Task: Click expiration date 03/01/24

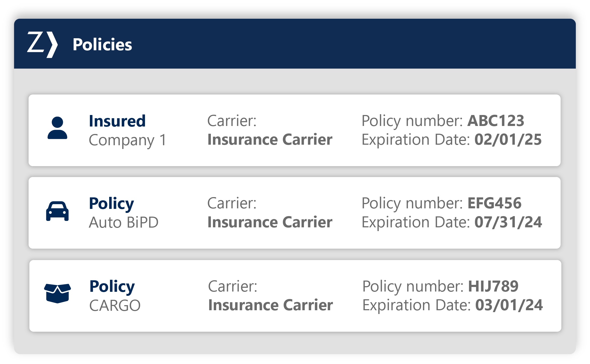Action: click(x=509, y=305)
